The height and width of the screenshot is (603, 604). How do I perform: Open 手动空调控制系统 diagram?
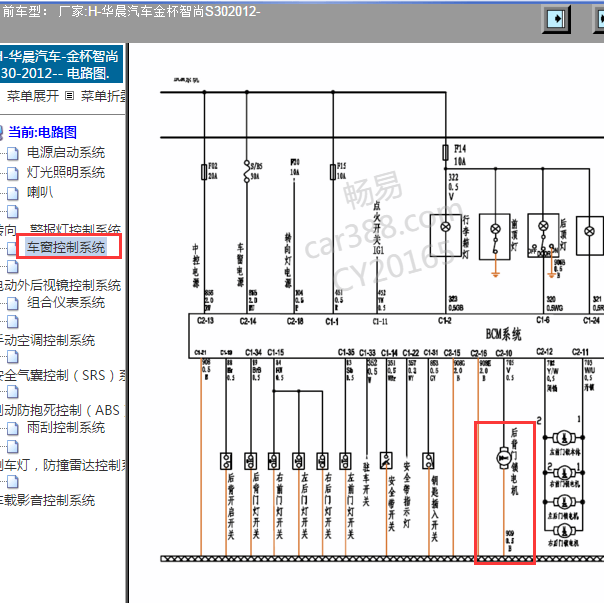pos(47,340)
